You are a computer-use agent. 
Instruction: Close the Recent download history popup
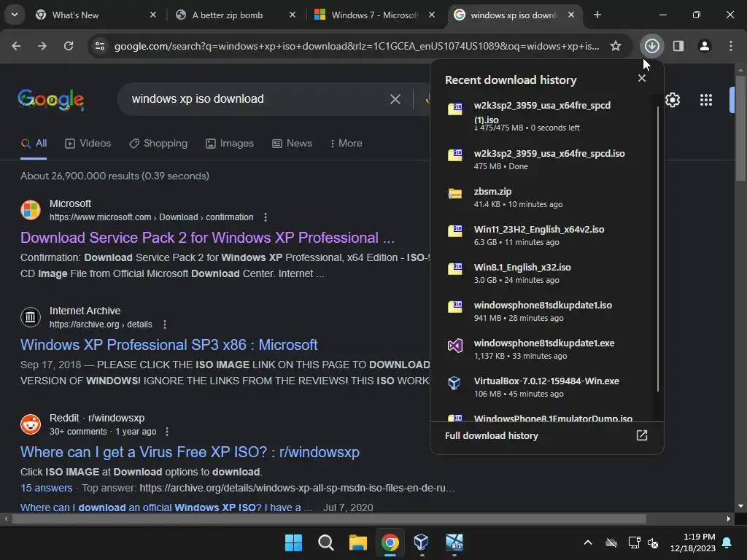(642, 78)
